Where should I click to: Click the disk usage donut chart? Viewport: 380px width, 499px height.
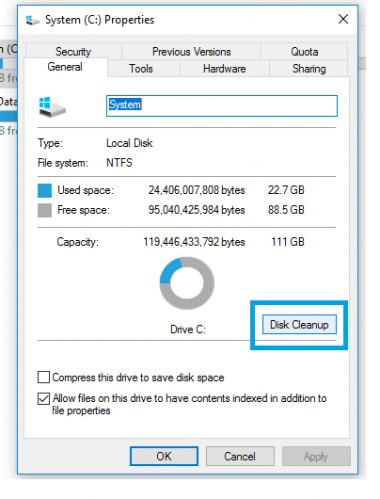(187, 283)
